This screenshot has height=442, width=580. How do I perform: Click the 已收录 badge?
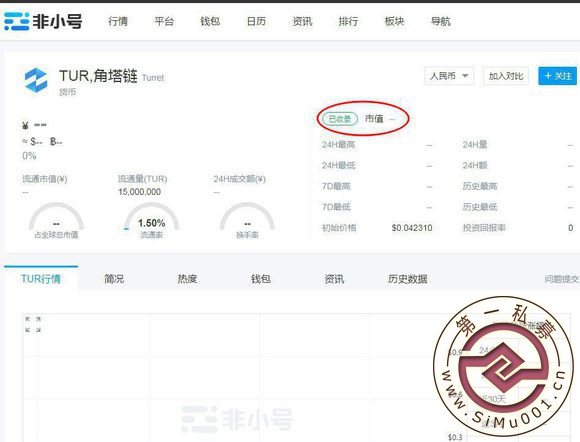point(340,119)
